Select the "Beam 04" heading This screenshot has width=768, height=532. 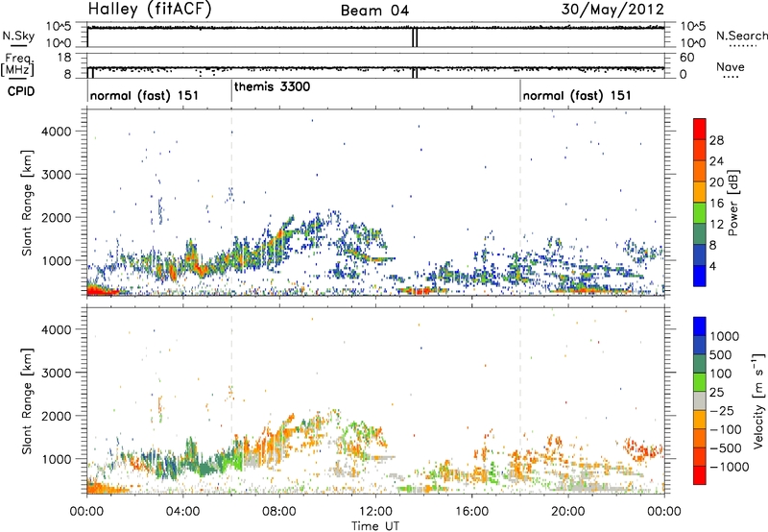(x=374, y=11)
